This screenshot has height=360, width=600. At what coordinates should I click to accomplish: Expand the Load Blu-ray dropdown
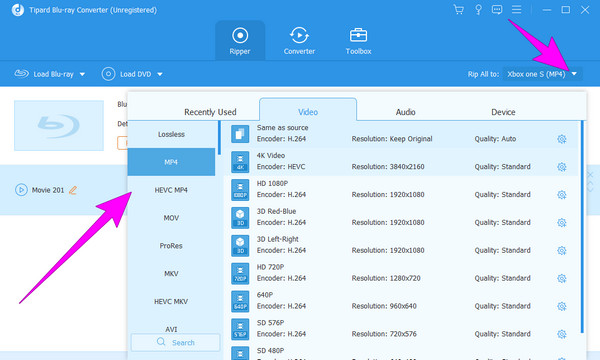[82, 74]
